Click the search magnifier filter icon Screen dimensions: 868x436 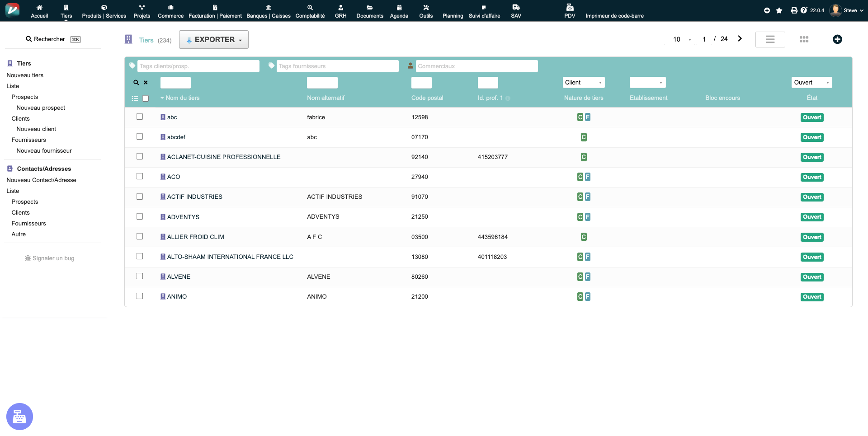[x=136, y=83]
